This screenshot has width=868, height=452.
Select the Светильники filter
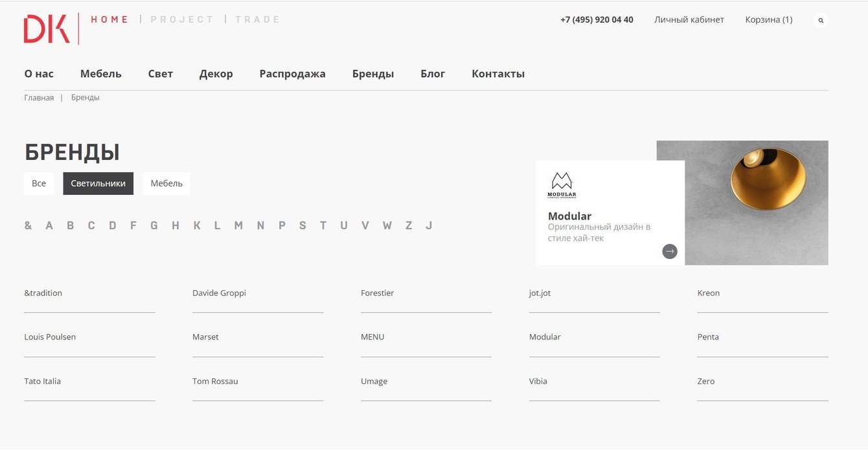[x=98, y=183]
